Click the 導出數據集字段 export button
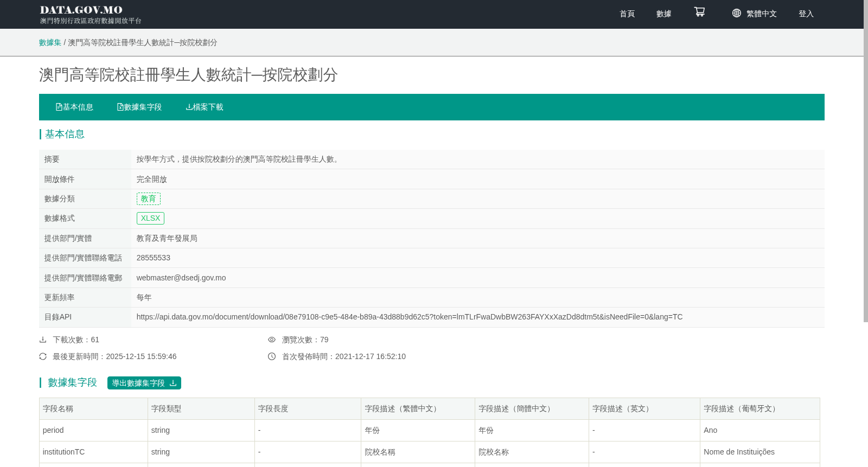Screen dimensions: 868x467 coord(144,383)
